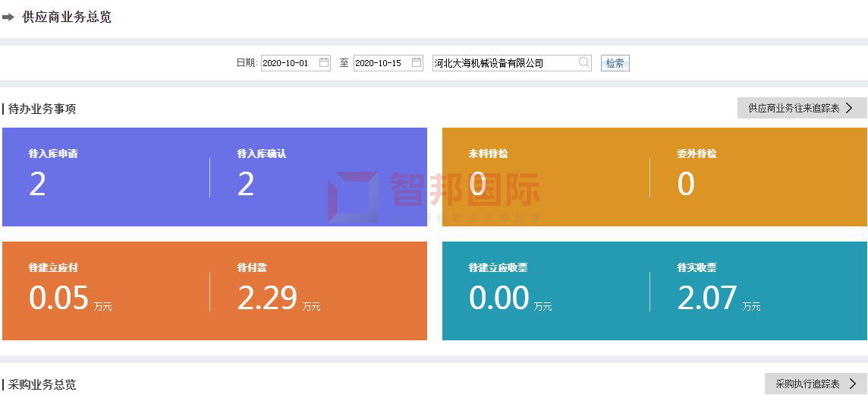Click the 待入库确认 label
Image resolution: width=868 pixels, height=395 pixels.
pos(262,153)
